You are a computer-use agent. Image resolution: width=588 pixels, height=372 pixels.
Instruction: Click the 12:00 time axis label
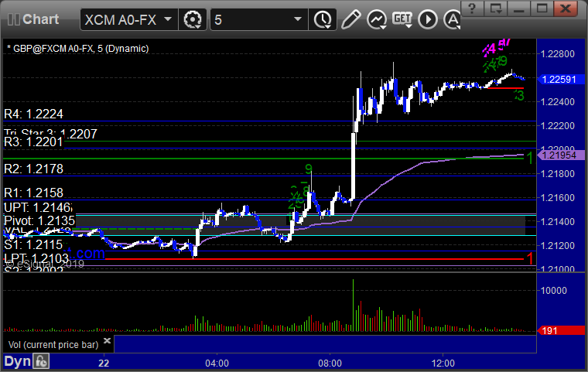tap(443, 363)
